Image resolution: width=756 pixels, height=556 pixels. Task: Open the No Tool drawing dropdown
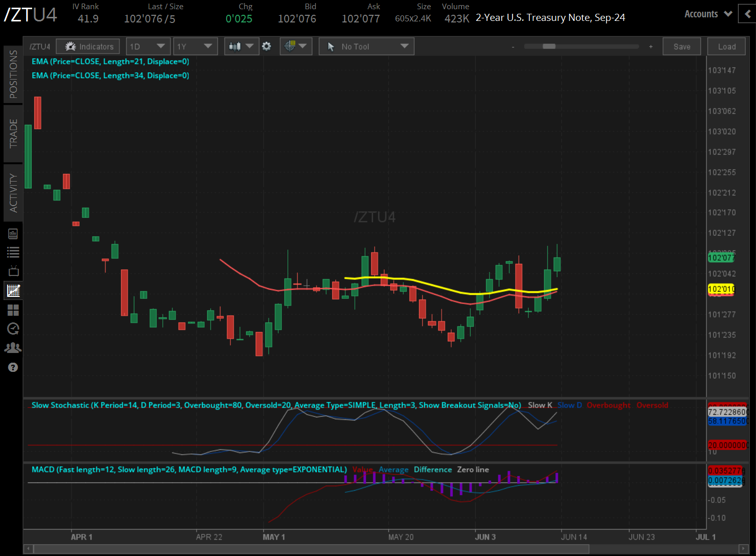(367, 46)
